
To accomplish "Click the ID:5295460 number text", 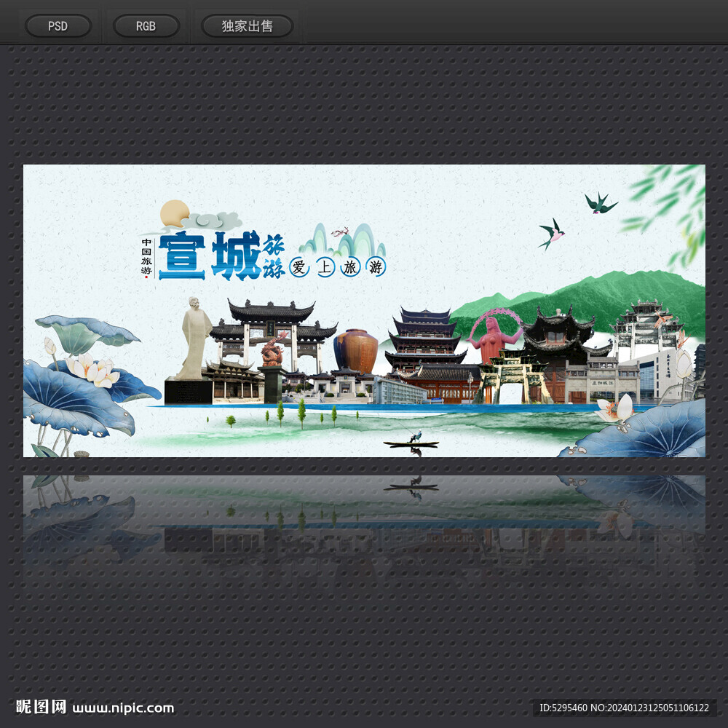I will (x=562, y=708).
